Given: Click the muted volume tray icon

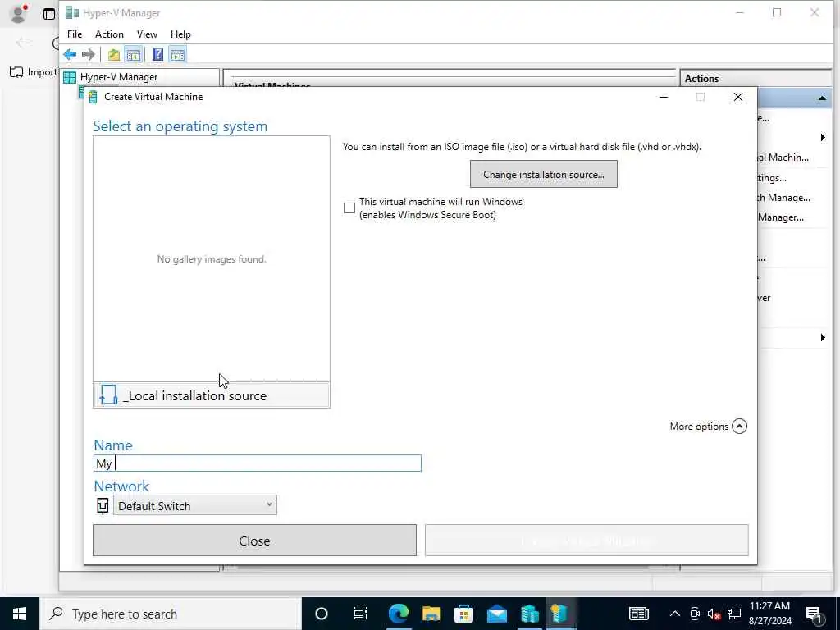Looking at the screenshot, I should tap(714, 614).
